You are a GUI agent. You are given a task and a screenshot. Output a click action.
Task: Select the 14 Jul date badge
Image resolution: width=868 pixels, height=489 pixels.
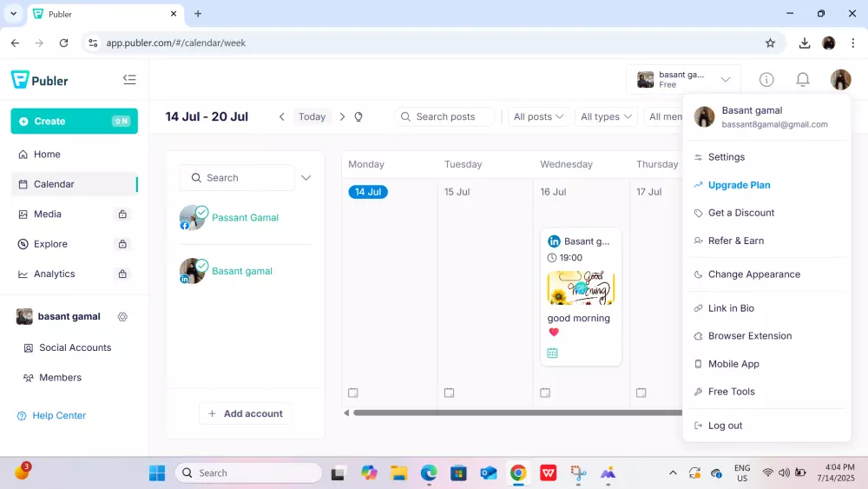(x=368, y=192)
